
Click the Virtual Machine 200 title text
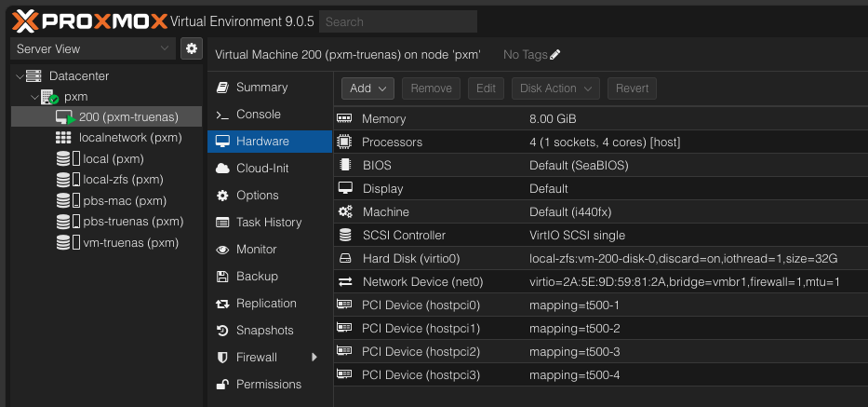click(348, 54)
